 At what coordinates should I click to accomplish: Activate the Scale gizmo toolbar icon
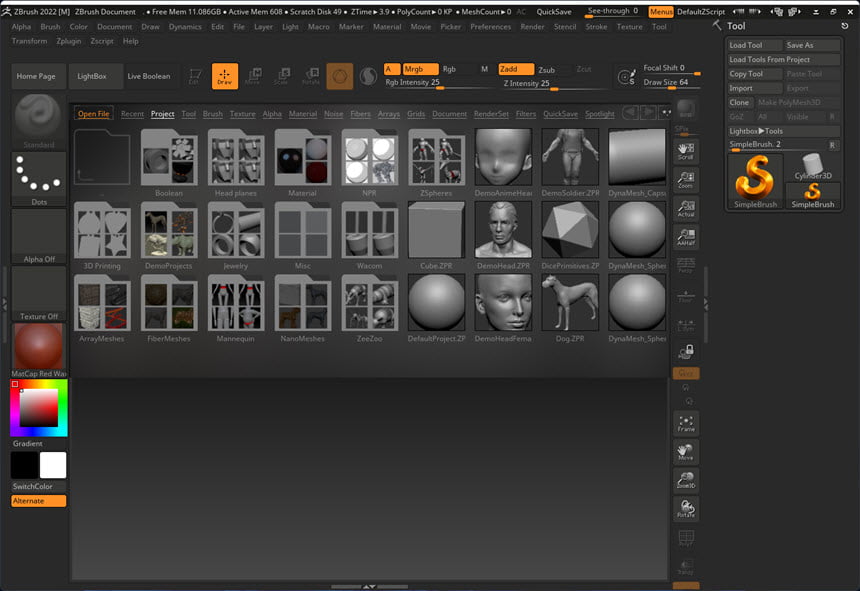point(282,76)
